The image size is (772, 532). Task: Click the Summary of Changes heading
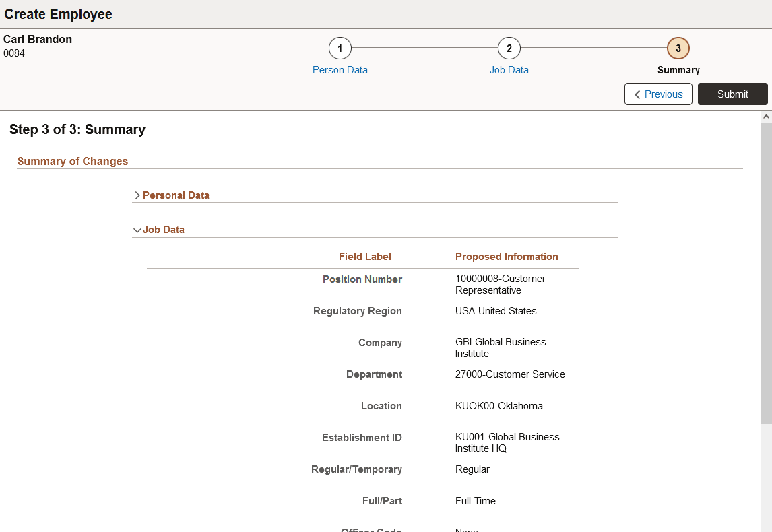72,161
